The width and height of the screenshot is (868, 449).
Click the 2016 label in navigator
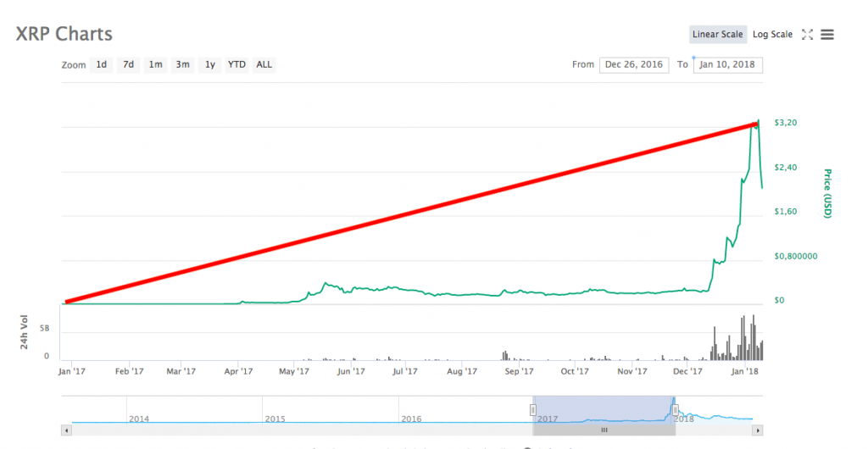click(411, 419)
